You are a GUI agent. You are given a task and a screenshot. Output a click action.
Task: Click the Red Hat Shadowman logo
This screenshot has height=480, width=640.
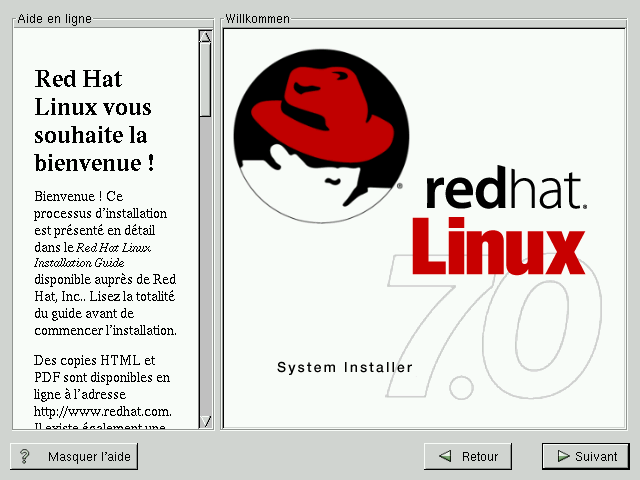(320, 125)
